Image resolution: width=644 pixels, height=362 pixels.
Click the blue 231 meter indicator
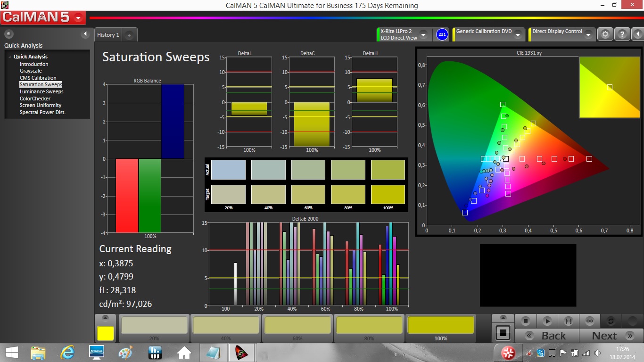(x=442, y=34)
